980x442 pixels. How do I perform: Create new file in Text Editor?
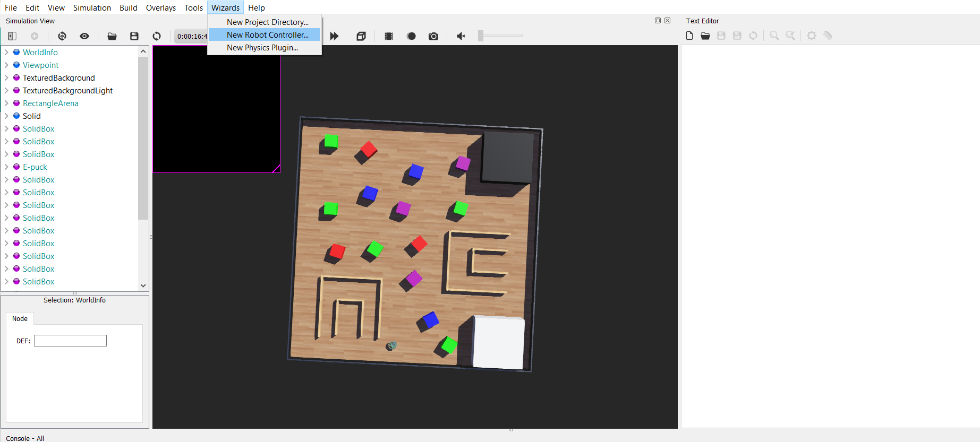point(689,36)
